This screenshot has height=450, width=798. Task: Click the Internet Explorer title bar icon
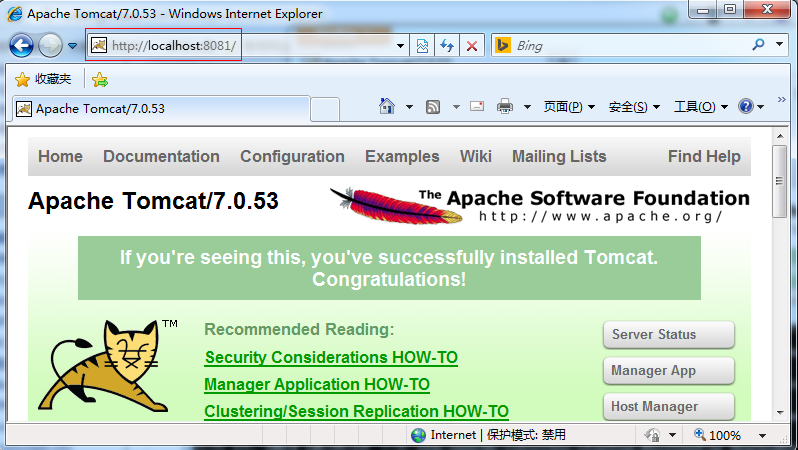tap(14, 14)
